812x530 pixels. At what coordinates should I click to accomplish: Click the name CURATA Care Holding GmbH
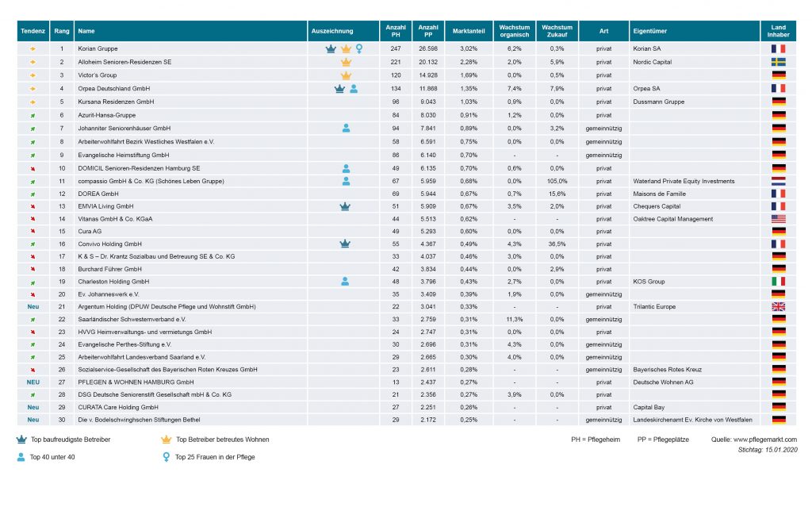tap(118, 407)
